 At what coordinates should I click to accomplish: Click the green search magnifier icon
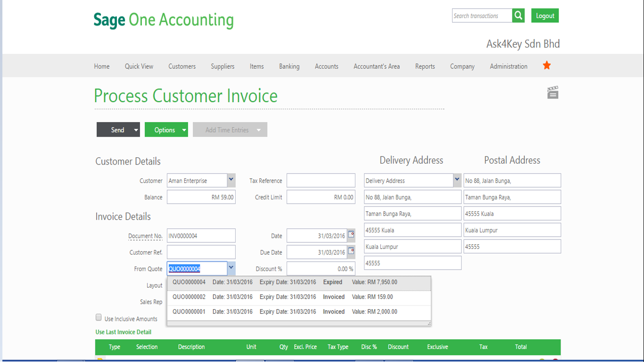pos(519,16)
